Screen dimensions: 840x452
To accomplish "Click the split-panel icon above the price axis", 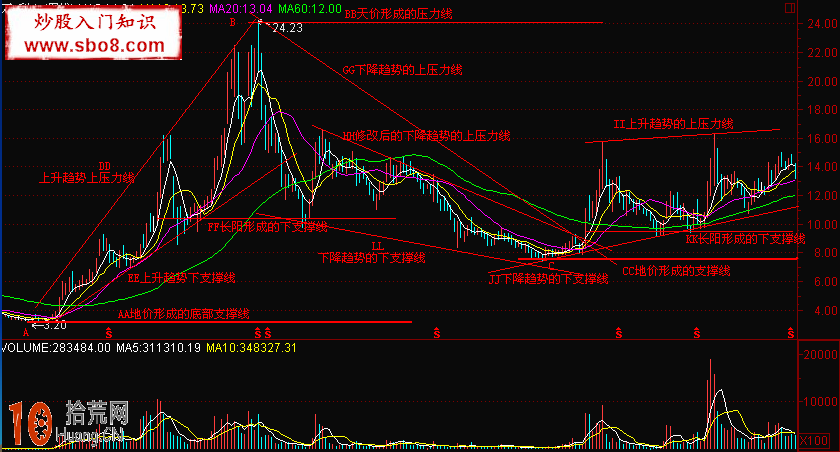I will pyautogui.click(x=790, y=7).
